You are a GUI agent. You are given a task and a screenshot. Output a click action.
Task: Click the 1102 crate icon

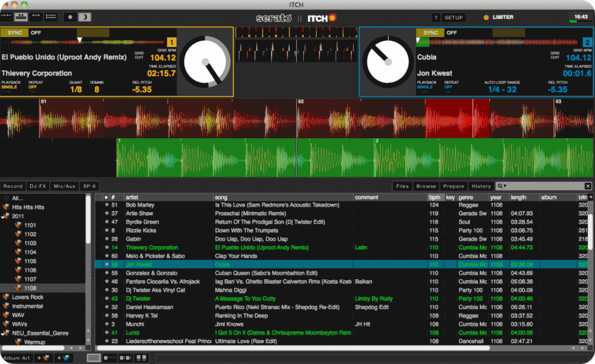click(x=19, y=234)
